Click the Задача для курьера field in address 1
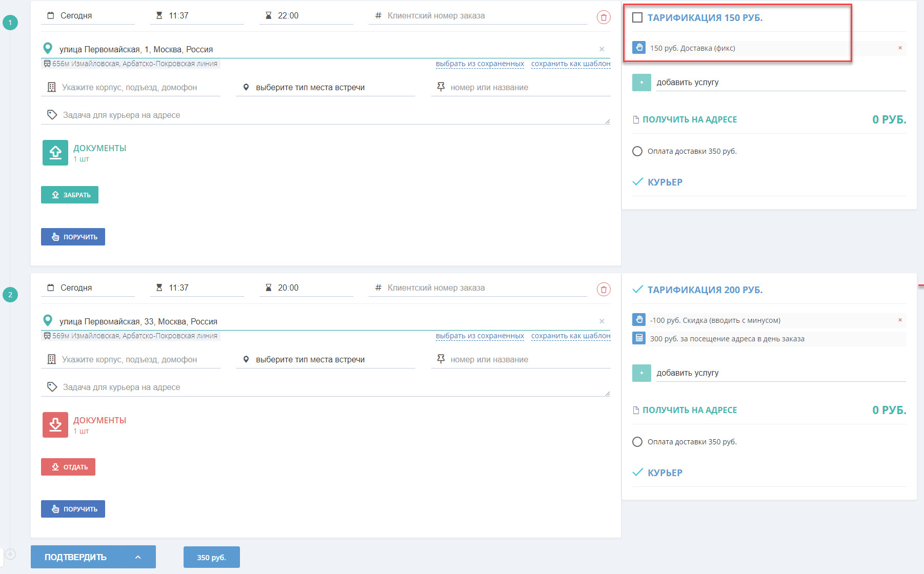The image size is (924, 574). [326, 115]
